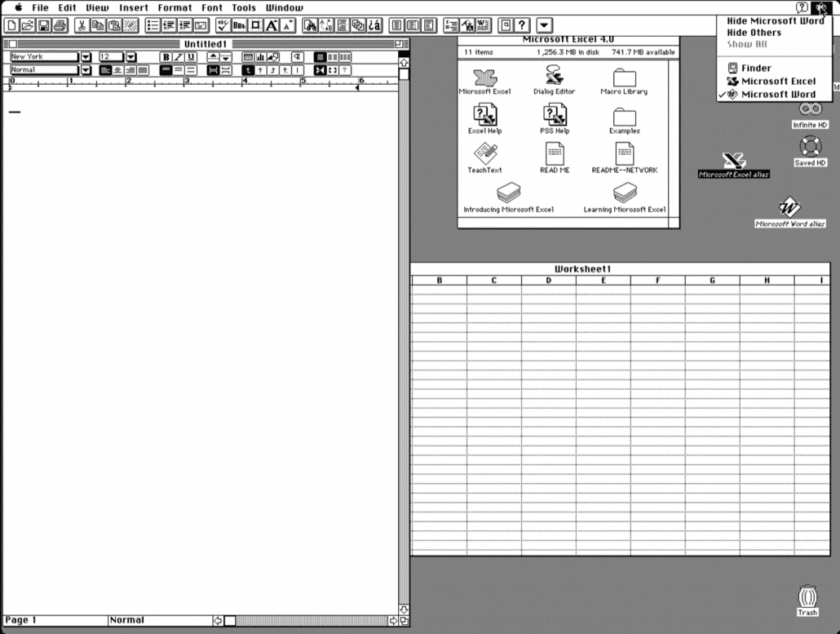This screenshot has height=634, width=840.
Task: Click the Worksheet1 window title bar
Action: [x=621, y=268]
